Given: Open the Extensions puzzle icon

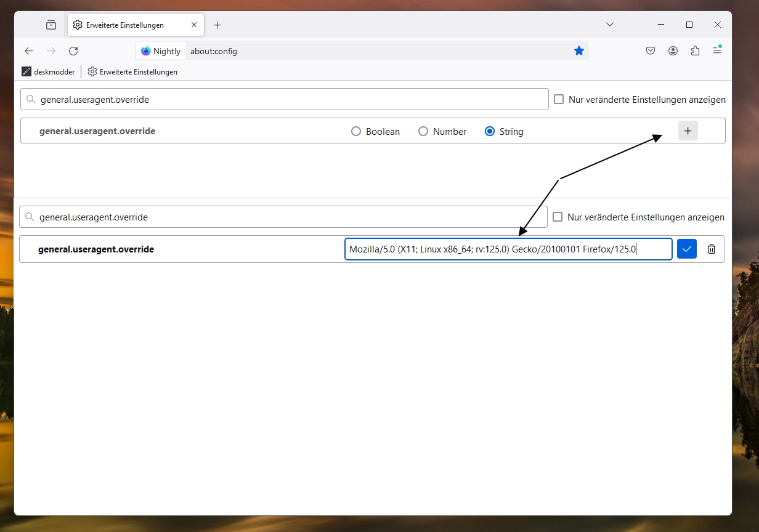Looking at the screenshot, I should tap(695, 51).
